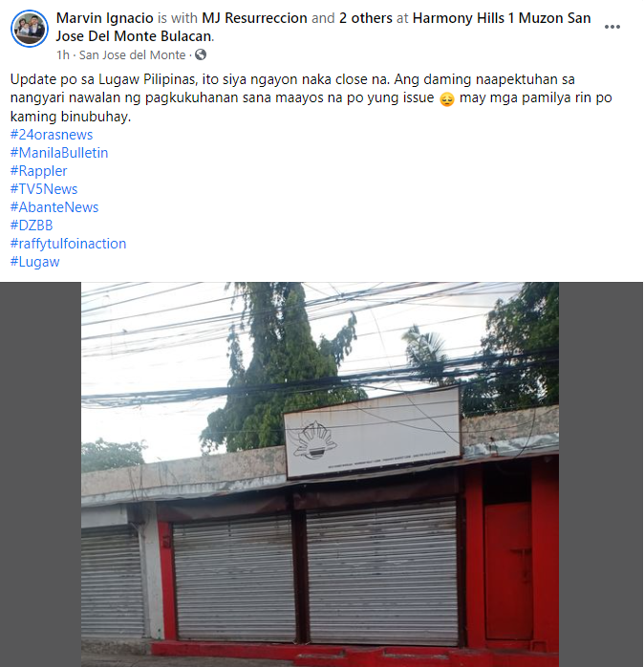
Task: Open the #Lugaw hashtag
Action: tap(35, 262)
